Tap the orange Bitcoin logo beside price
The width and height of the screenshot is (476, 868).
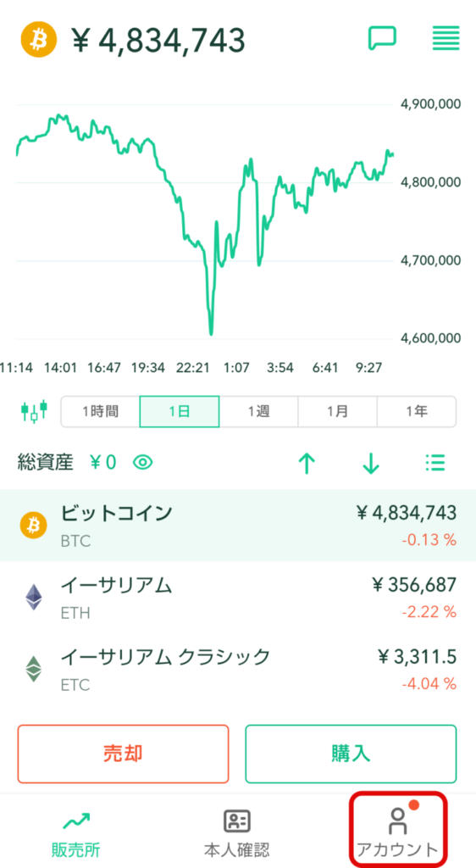(x=39, y=40)
